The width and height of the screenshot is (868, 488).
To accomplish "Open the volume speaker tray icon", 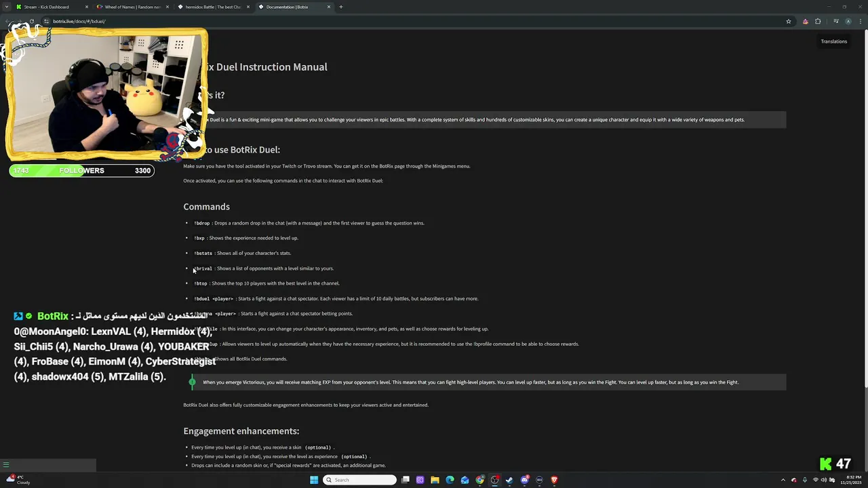I will (824, 480).
